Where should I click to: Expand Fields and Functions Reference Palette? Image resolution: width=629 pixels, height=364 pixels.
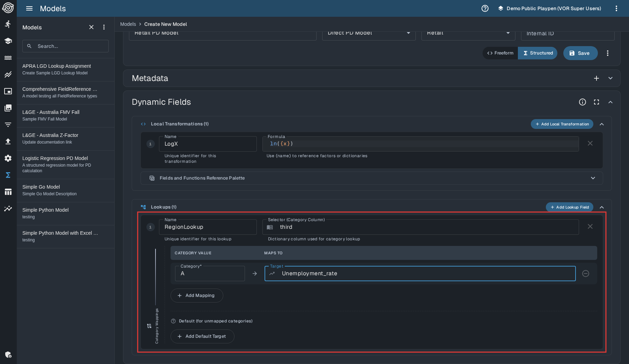593,178
